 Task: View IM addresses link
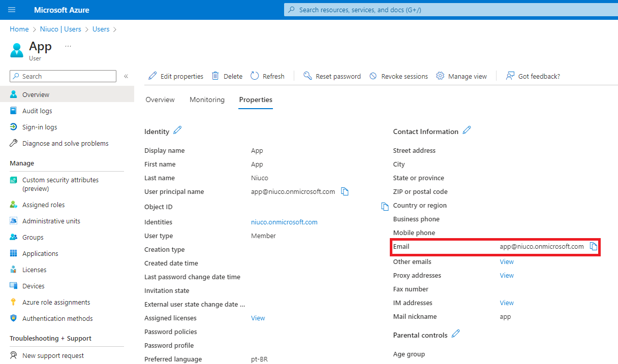507,303
